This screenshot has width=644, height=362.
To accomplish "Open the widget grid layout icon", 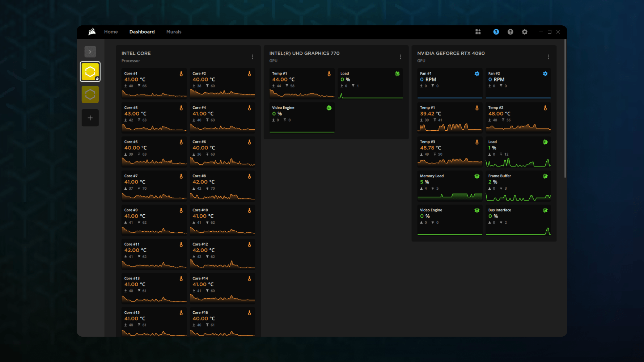I will (x=478, y=32).
